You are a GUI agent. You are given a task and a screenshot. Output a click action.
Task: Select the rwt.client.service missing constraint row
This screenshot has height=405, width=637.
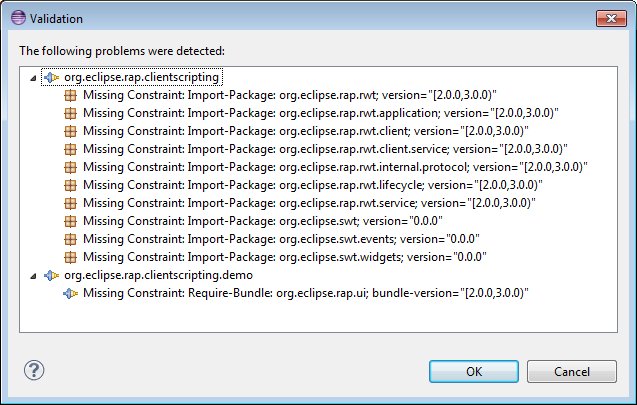click(x=325, y=149)
